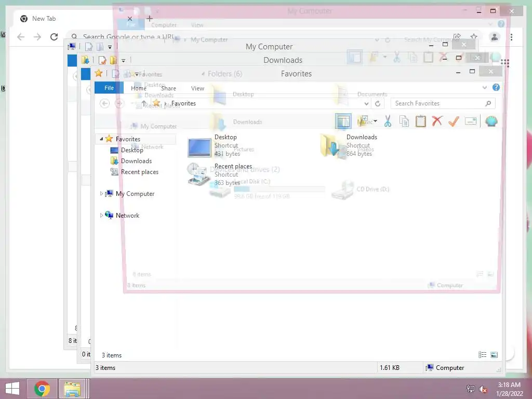Click the orange checkmark Properties icon

454,121
